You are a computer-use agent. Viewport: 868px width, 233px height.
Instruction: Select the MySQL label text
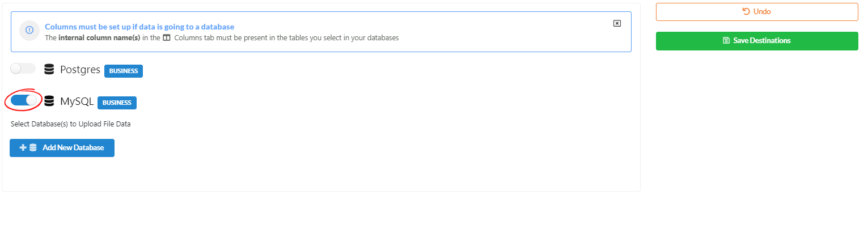[77, 101]
